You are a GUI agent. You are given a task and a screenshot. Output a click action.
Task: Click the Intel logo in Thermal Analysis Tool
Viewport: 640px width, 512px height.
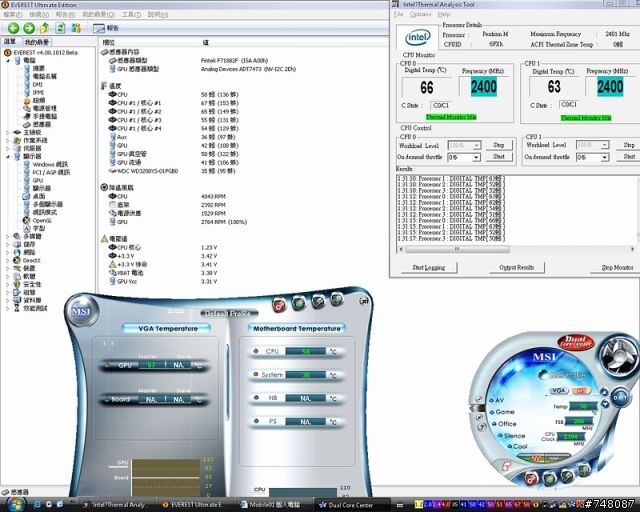(x=417, y=38)
